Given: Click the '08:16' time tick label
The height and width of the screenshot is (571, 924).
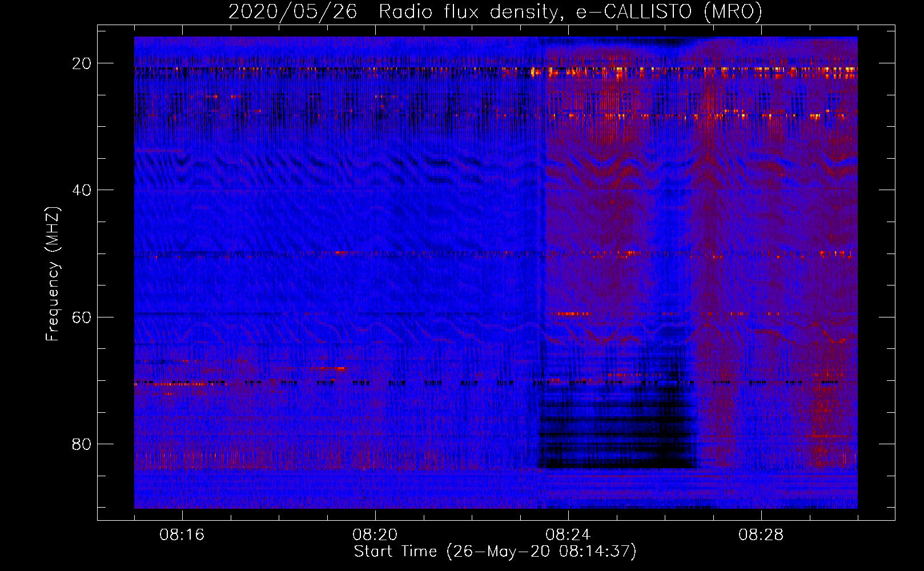Looking at the screenshot, I should 182,534.
